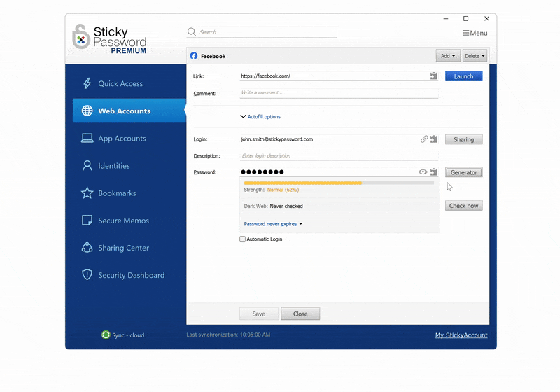The height and width of the screenshot is (392, 560).
Task: Click the Sync cloud status icon
Action: point(106,335)
